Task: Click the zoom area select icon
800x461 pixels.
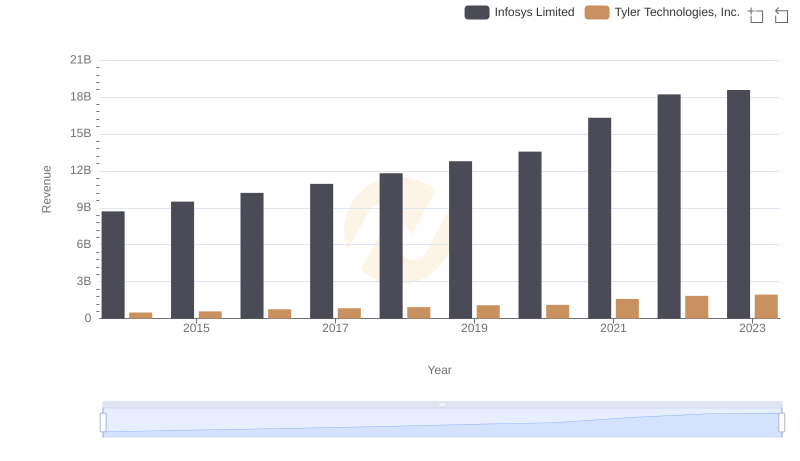Action: 756,15
